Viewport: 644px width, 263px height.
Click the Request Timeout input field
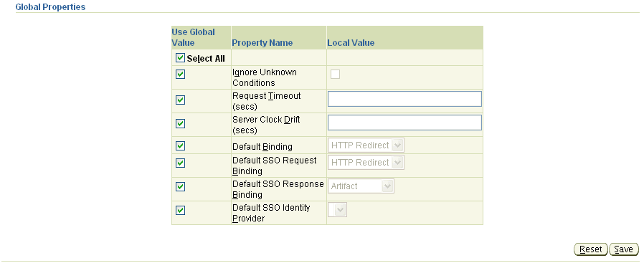click(x=404, y=99)
